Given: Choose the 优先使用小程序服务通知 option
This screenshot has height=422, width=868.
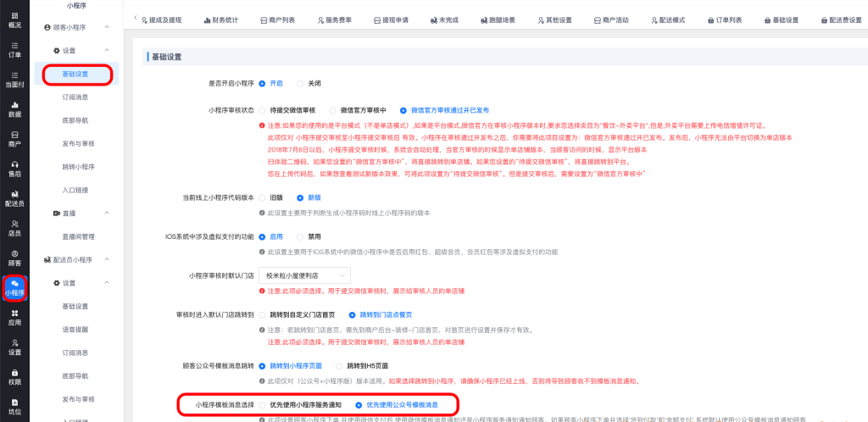Looking at the screenshot, I should pyautogui.click(x=301, y=405).
